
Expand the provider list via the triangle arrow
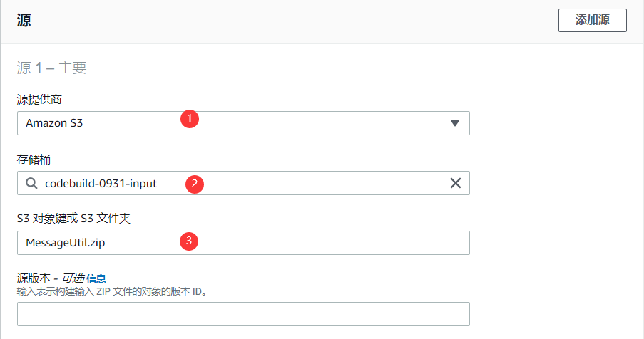point(455,123)
